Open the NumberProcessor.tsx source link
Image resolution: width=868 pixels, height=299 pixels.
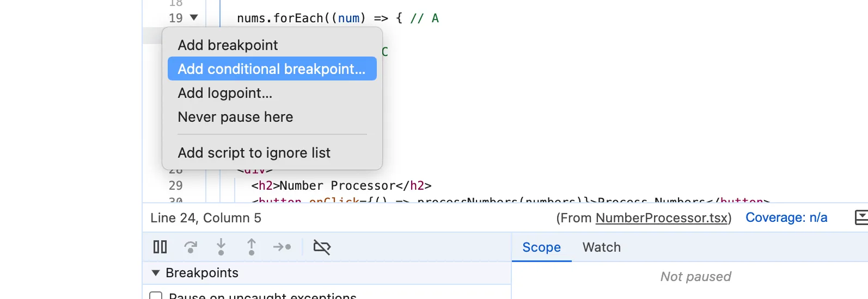click(x=662, y=218)
